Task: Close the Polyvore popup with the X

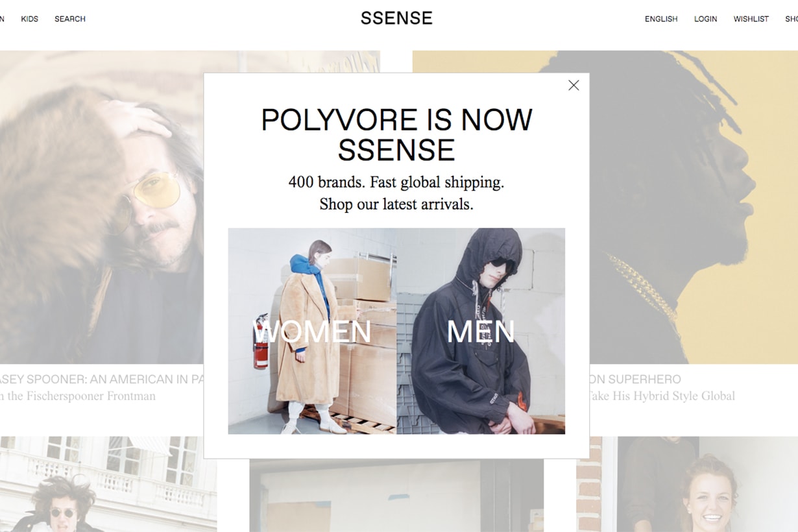Action: (574, 85)
